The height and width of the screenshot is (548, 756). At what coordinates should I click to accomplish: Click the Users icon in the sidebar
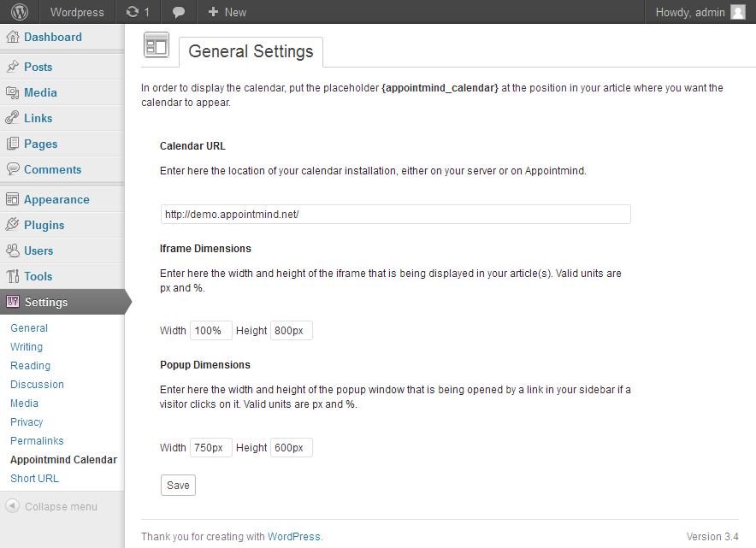click(12, 250)
